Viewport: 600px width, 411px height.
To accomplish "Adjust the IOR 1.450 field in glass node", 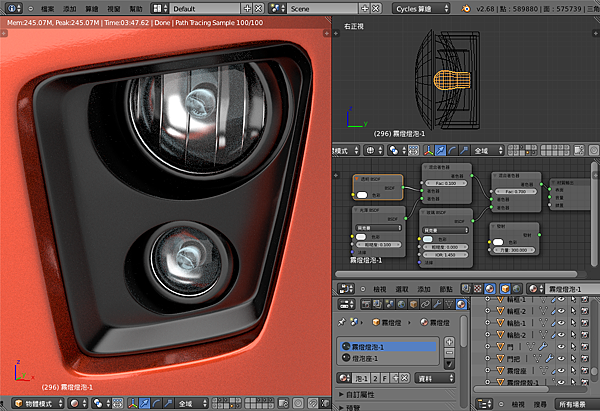I will coord(445,255).
